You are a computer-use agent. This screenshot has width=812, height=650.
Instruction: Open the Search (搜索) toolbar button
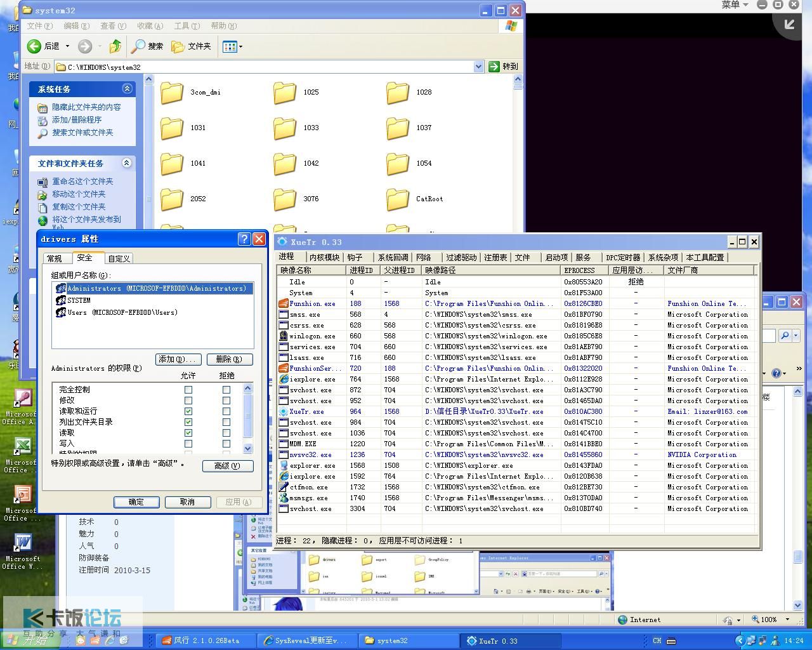click(x=147, y=46)
